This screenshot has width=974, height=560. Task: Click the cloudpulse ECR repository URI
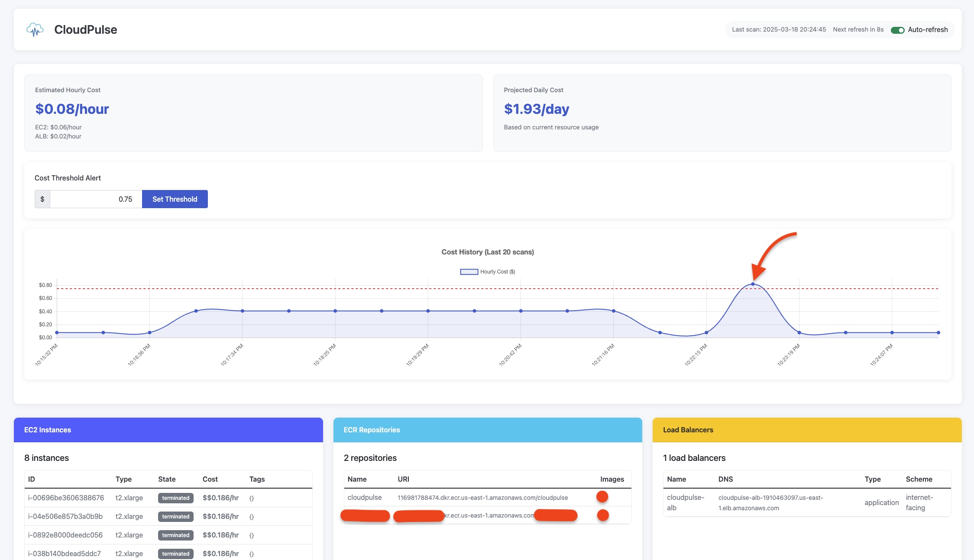[482, 498]
